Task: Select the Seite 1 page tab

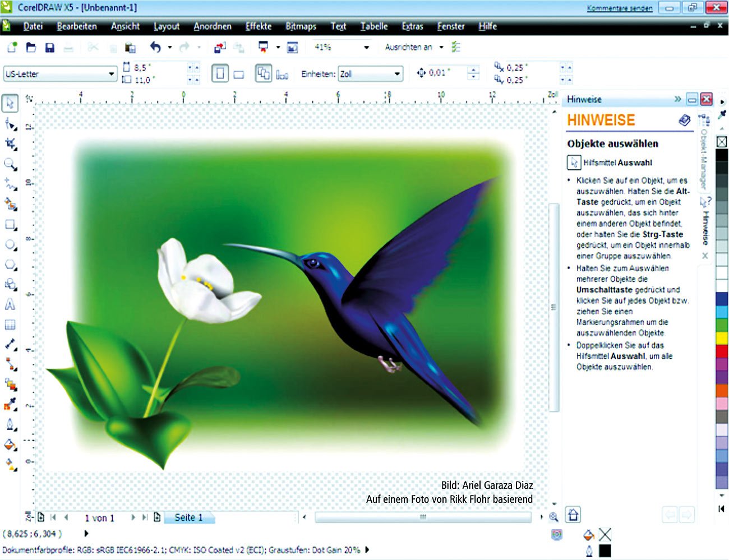Action: [x=188, y=517]
